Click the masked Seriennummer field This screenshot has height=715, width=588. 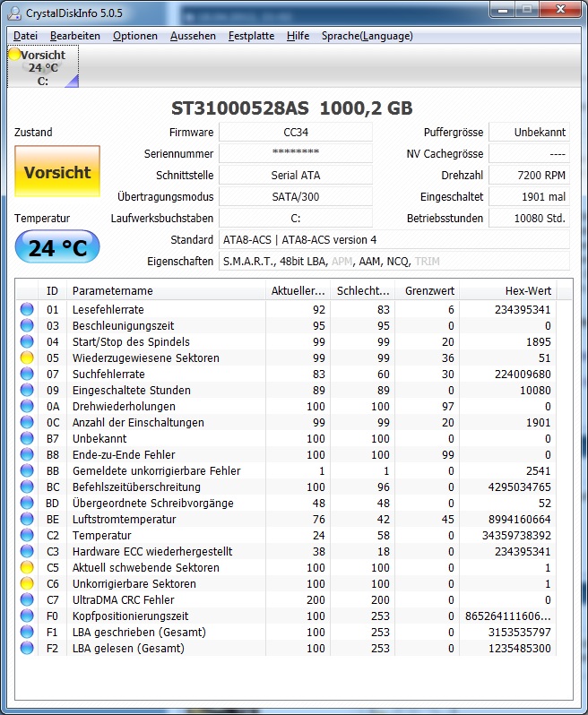point(296,154)
